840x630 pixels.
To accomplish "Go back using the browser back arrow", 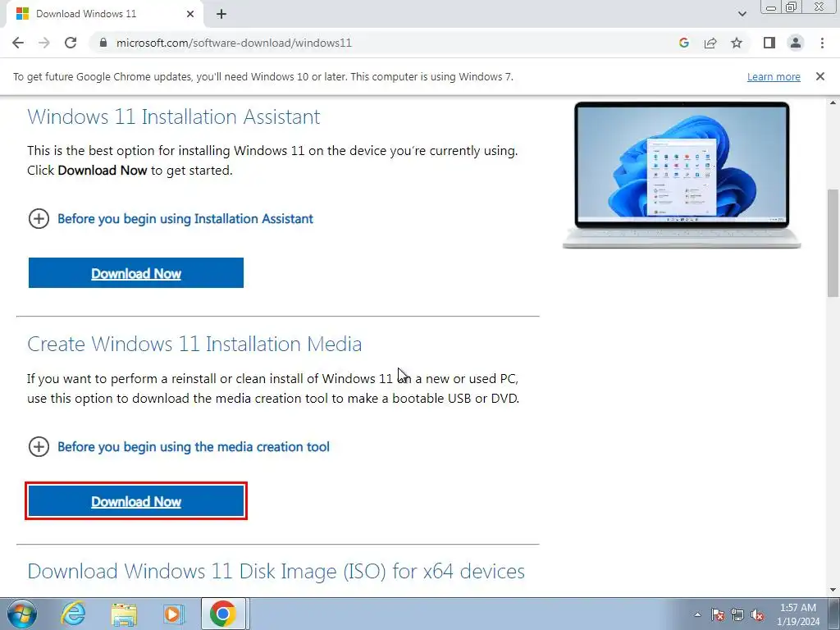I will pyautogui.click(x=18, y=43).
